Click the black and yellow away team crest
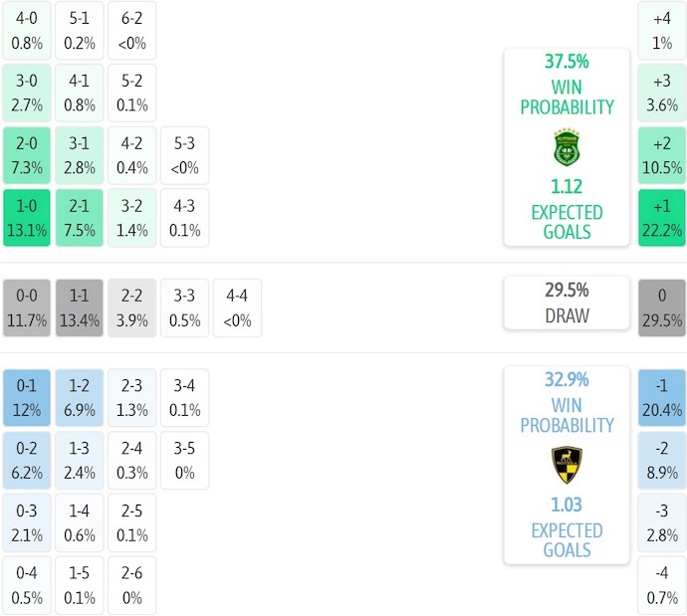This screenshot has width=687, height=616. point(567,466)
